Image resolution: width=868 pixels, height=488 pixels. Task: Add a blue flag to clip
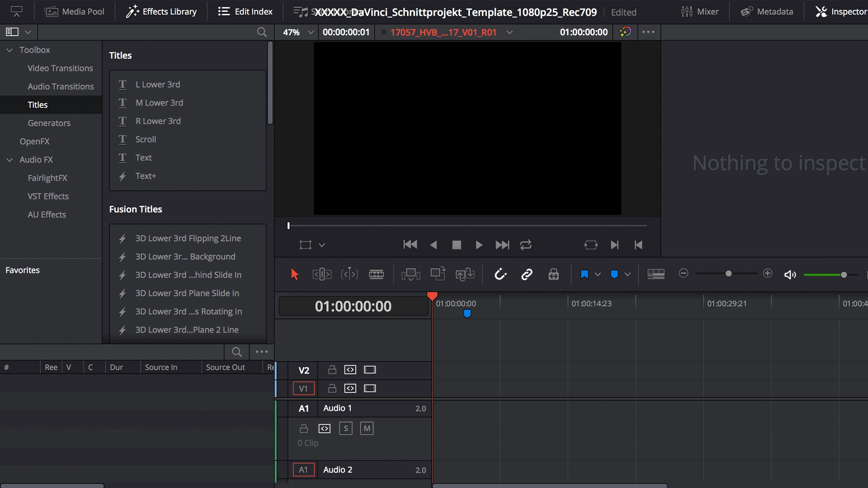[584, 274]
